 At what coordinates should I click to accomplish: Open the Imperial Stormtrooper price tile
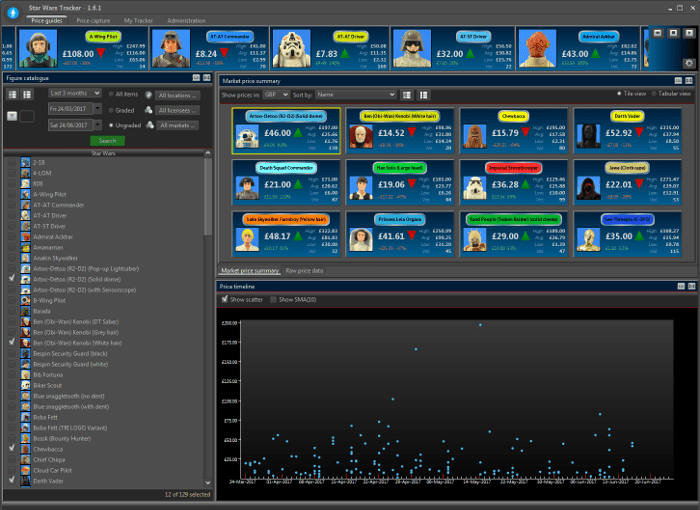513,182
